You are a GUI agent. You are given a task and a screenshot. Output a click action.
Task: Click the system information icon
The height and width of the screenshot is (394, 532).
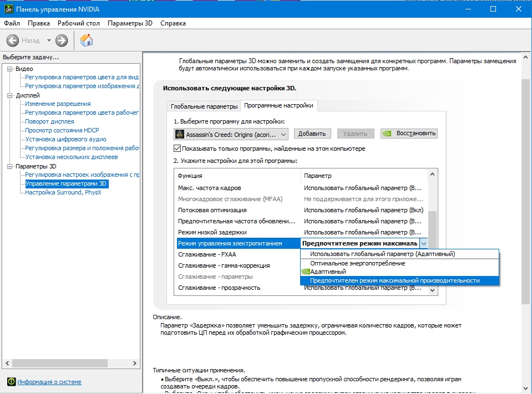click(11, 382)
